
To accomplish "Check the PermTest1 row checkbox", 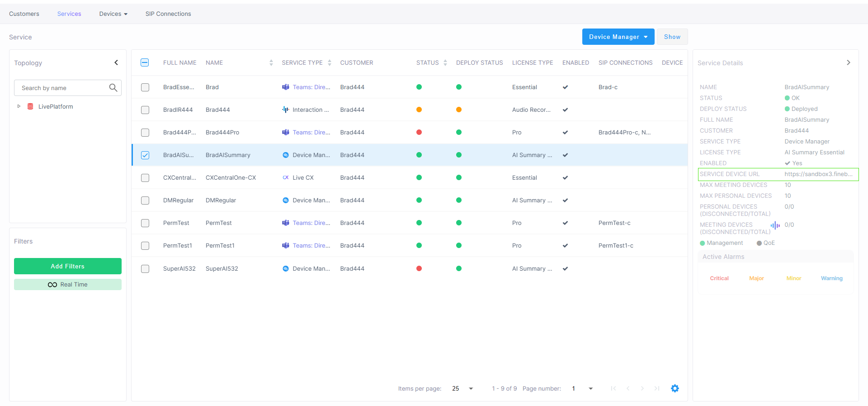I will pyautogui.click(x=145, y=246).
